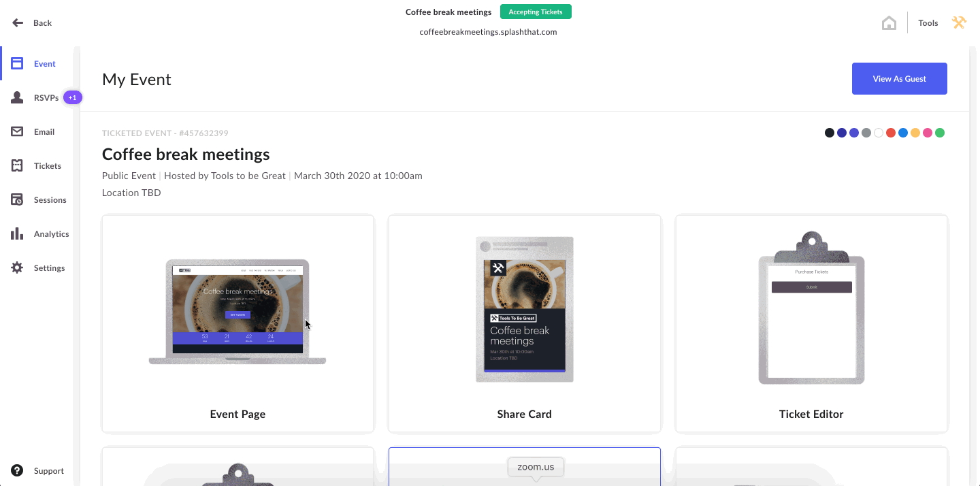Select the white color swatch
This screenshot has height=486, width=980.
(879, 133)
